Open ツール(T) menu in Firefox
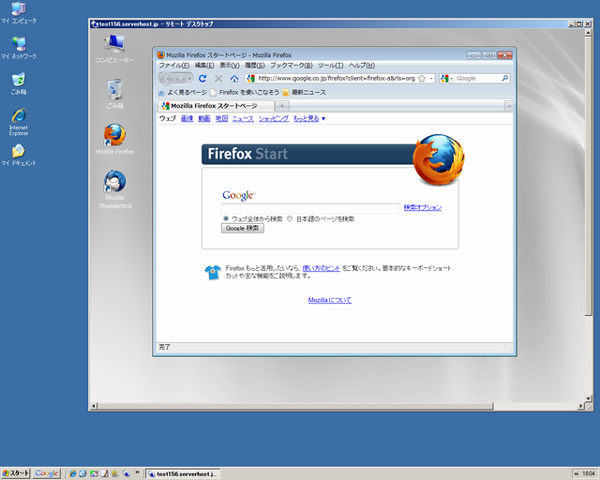The width and height of the screenshot is (600, 480). point(331,65)
